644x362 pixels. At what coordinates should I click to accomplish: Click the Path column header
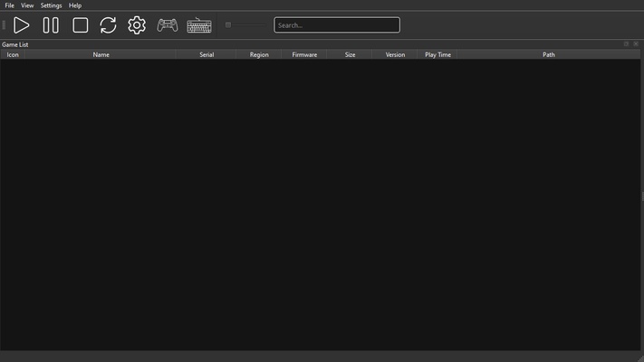tap(549, 54)
